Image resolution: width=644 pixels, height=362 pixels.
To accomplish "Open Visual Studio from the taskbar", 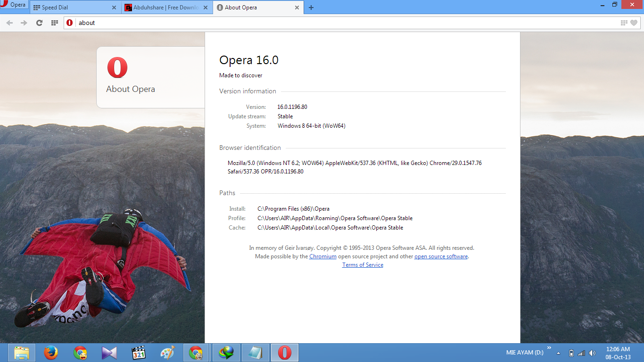I will click(x=109, y=353).
